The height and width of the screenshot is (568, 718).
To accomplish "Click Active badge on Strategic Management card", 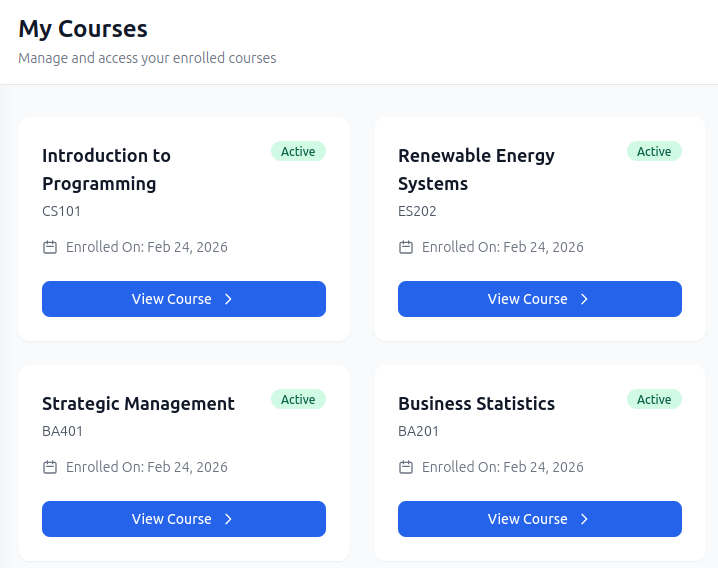I will pos(298,400).
